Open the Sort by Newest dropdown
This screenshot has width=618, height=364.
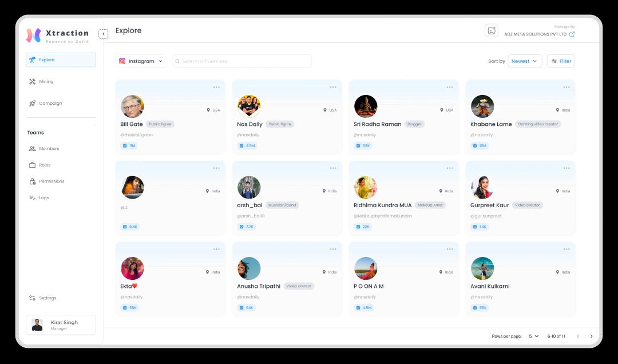click(525, 61)
